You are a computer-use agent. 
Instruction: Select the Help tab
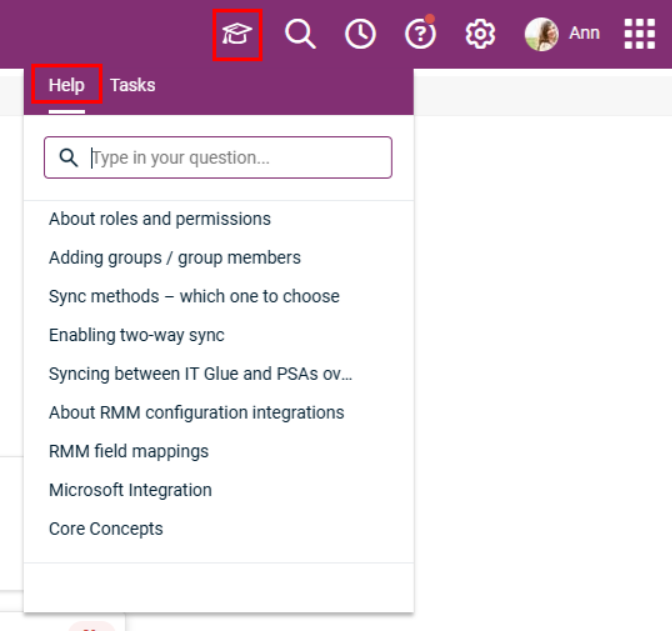66,85
